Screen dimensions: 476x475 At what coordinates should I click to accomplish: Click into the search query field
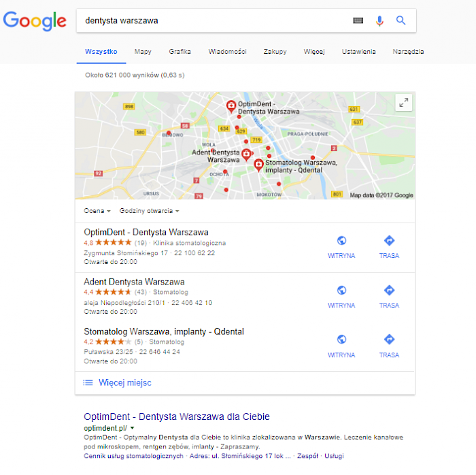tap(212, 20)
